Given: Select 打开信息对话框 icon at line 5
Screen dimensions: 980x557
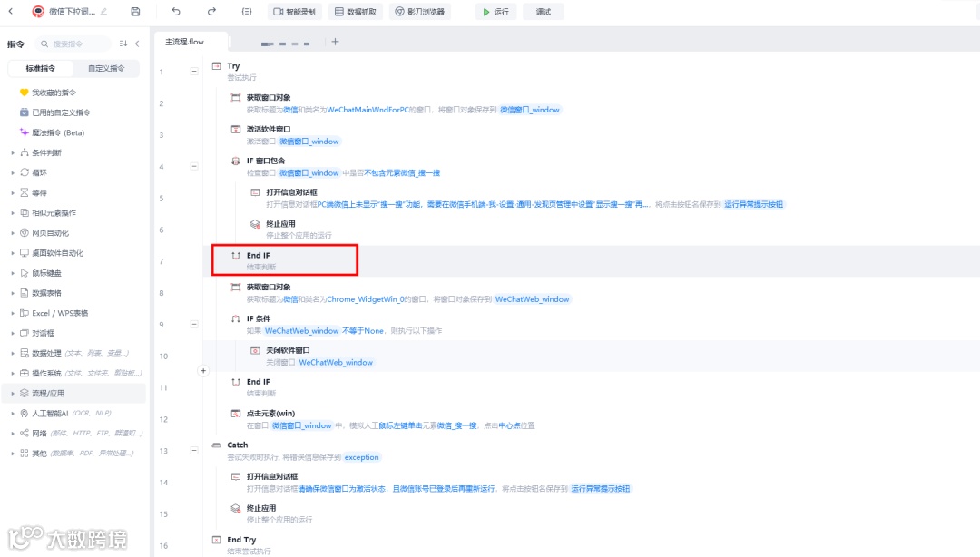Looking at the screenshot, I should coord(255,192).
